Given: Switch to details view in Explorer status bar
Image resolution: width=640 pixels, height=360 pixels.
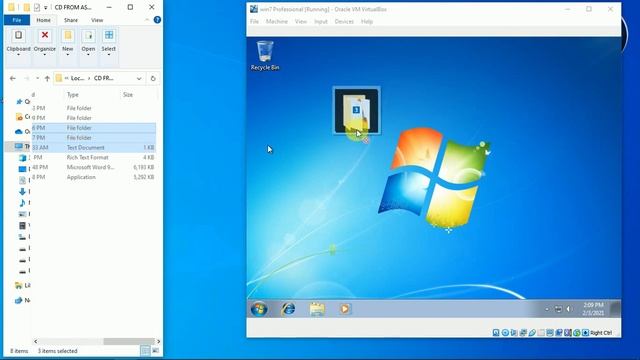Looking at the screenshot, I should point(145,351).
